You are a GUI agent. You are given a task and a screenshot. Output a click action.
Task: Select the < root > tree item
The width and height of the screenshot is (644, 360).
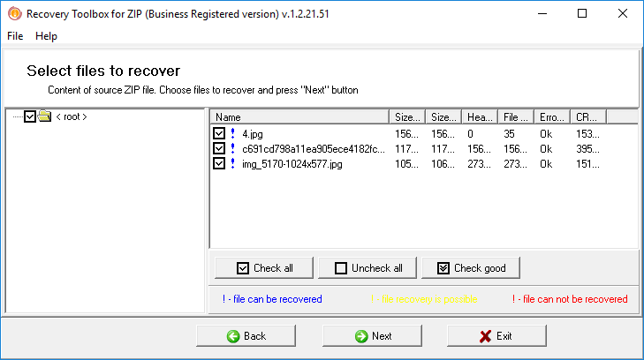[x=72, y=116]
